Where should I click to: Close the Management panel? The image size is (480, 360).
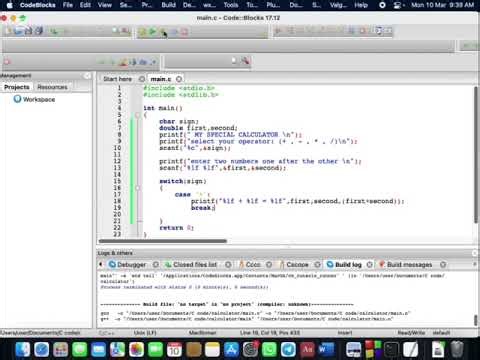(x=87, y=76)
